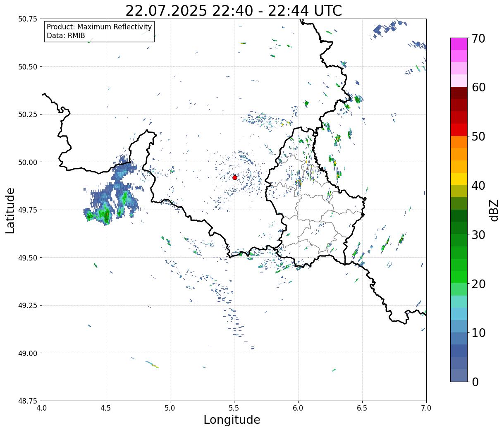Click latitude tick label 49.25
The image size is (504, 430).
28,306
